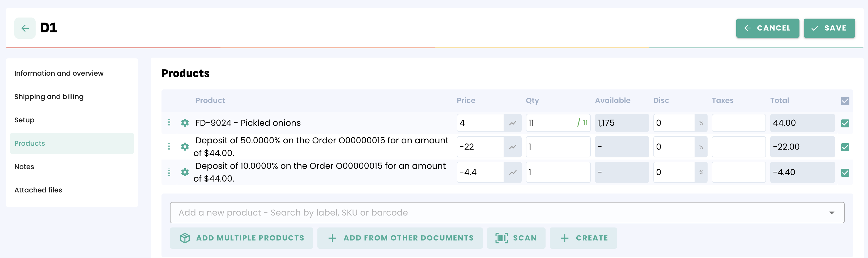Click the percent discount icon in first row
This screenshot has width=868, height=258.
701,123
